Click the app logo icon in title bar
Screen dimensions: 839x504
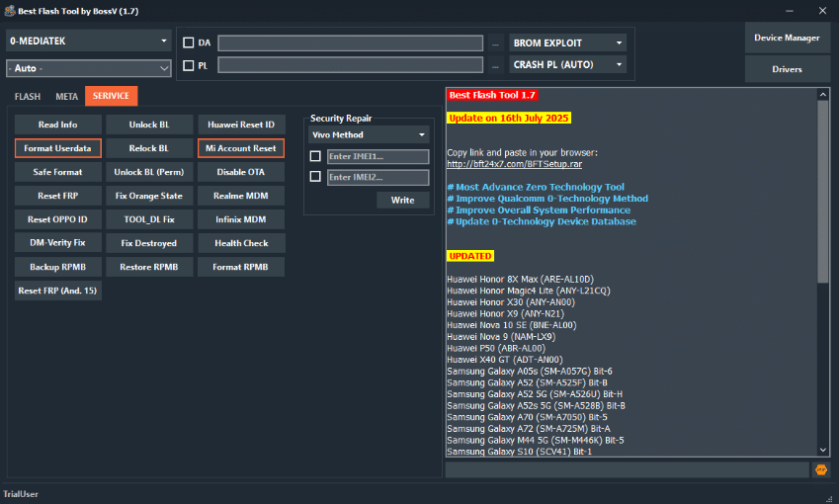pos(10,11)
